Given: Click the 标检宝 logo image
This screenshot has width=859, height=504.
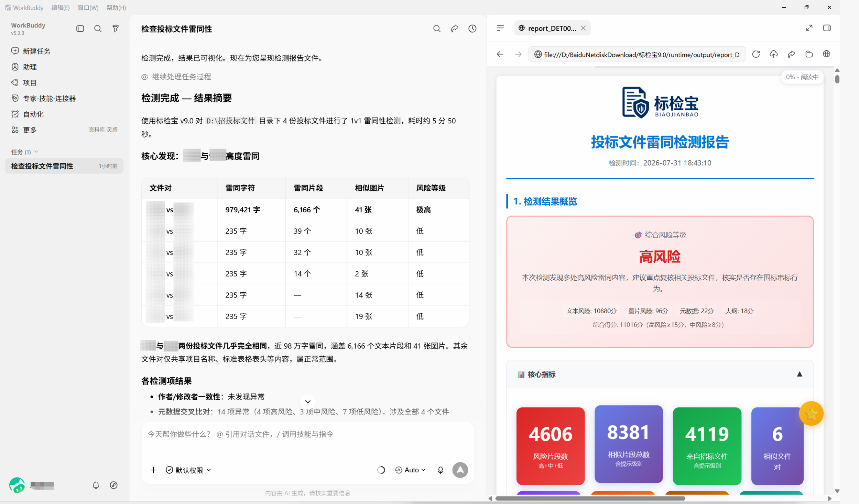Looking at the screenshot, I should pyautogui.click(x=660, y=102).
